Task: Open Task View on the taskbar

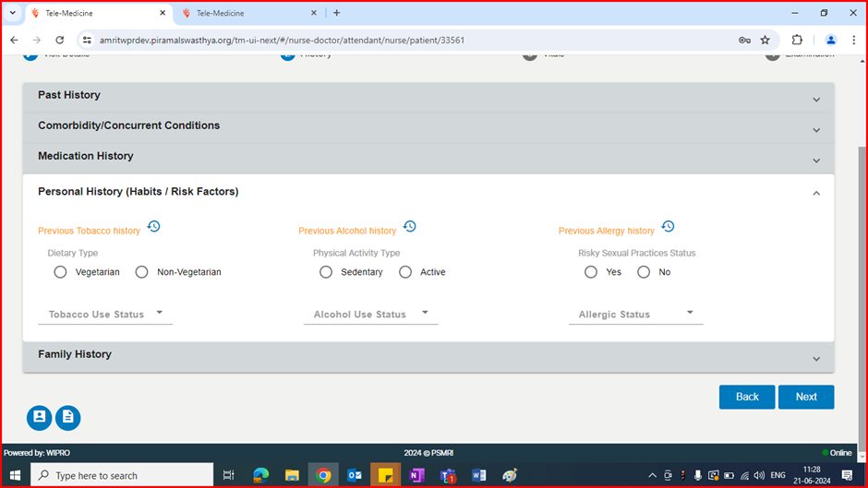Action: [228, 475]
